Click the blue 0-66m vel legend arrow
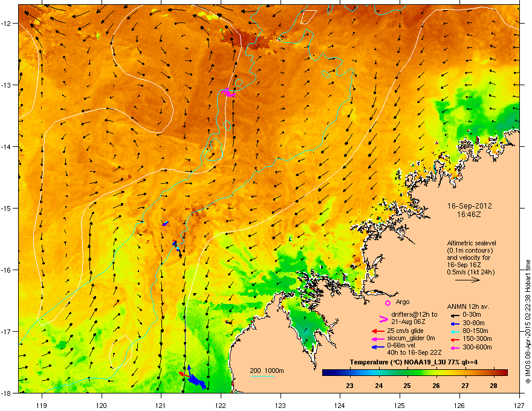This screenshot has width=532, height=411. point(378,348)
